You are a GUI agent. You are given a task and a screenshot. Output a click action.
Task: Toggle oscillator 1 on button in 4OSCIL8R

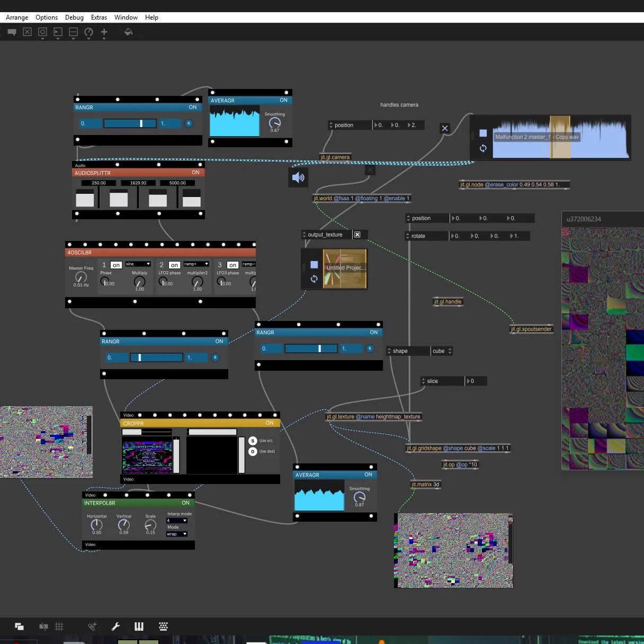click(116, 265)
